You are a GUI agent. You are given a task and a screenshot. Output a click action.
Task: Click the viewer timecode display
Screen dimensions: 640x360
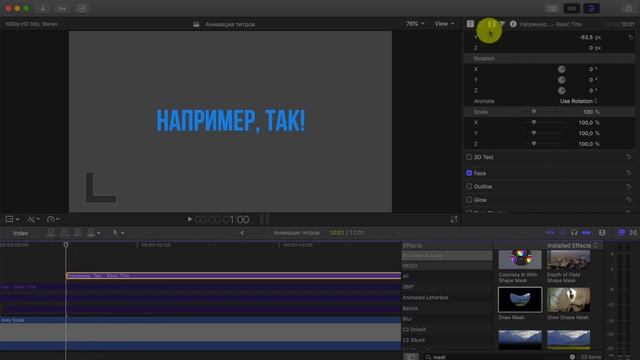(x=222, y=220)
